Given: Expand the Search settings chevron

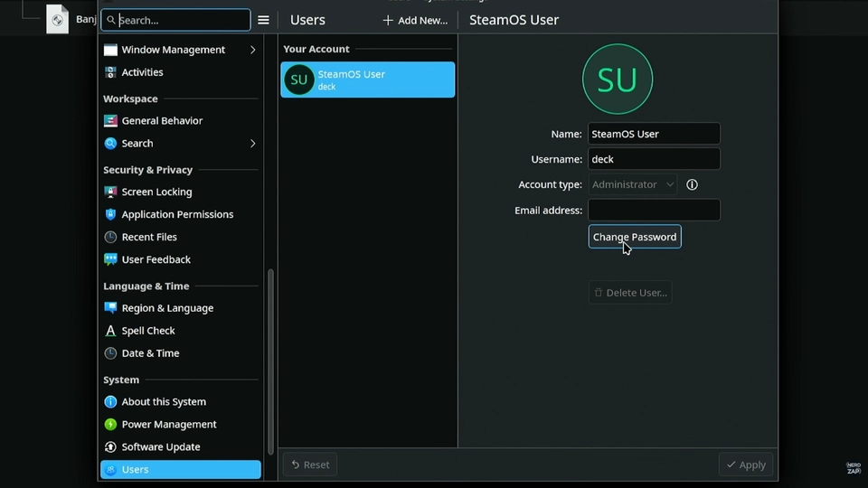Looking at the screenshot, I should (x=252, y=143).
